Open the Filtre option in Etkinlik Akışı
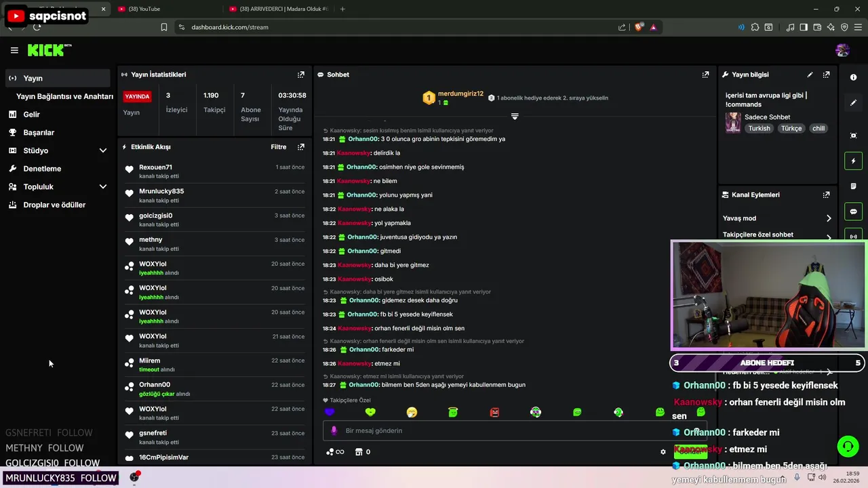The width and height of the screenshot is (868, 488). coord(279,146)
